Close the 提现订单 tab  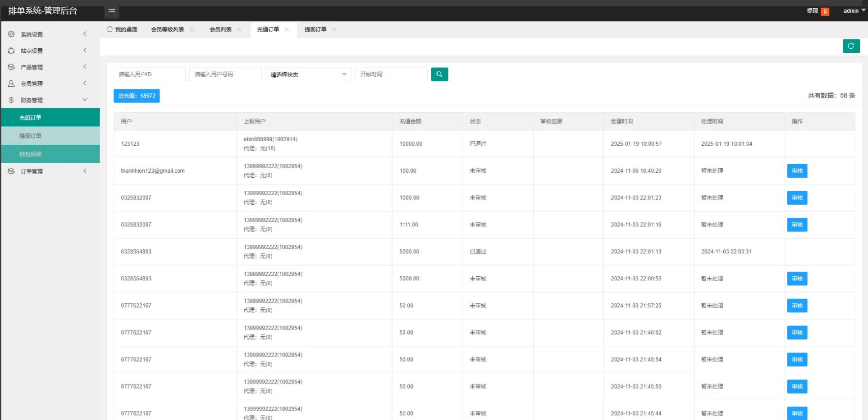[x=334, y=29]
